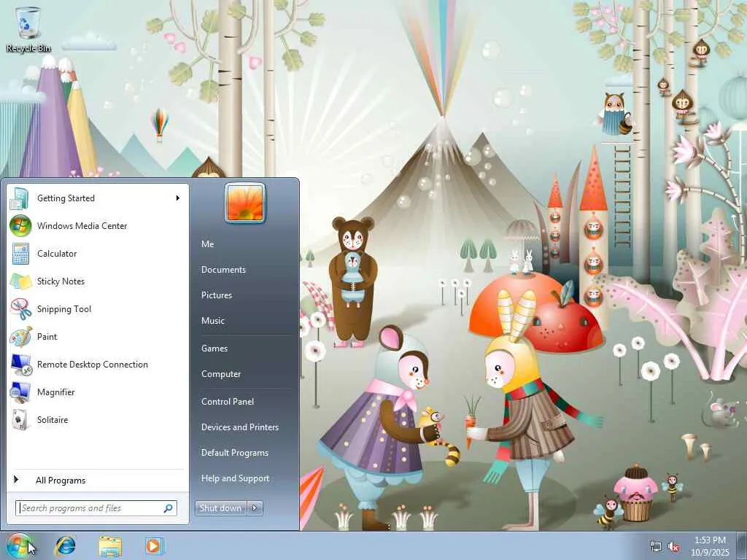The height and width of the screenshot is (560, 747).
Task: Click the taskbar clock showing 1:53 PM
Action: tap(710, 546)
